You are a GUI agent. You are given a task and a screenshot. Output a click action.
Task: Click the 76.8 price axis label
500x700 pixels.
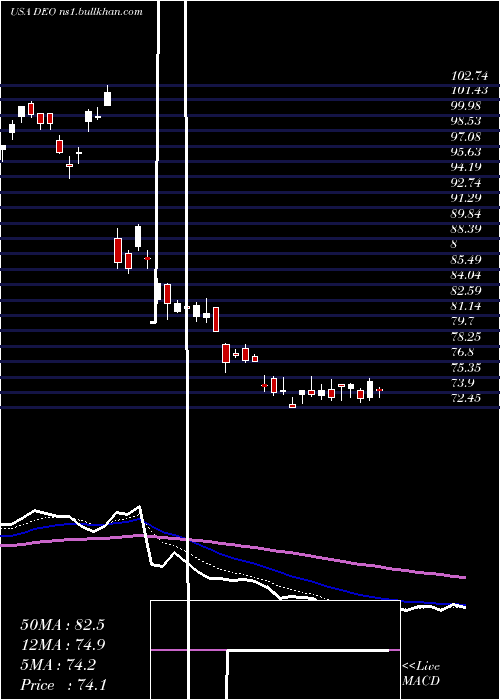point(463,352)
